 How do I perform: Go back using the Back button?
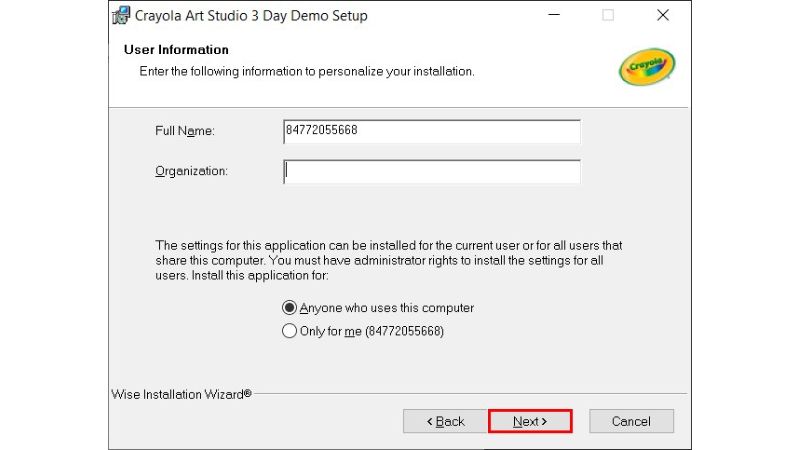pos(445,421)
